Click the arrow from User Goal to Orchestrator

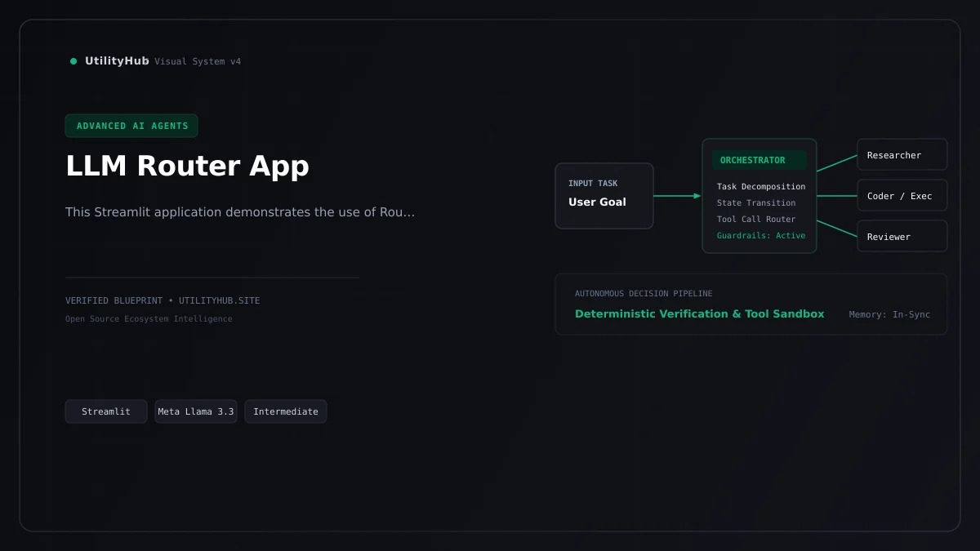coord(677,196)
